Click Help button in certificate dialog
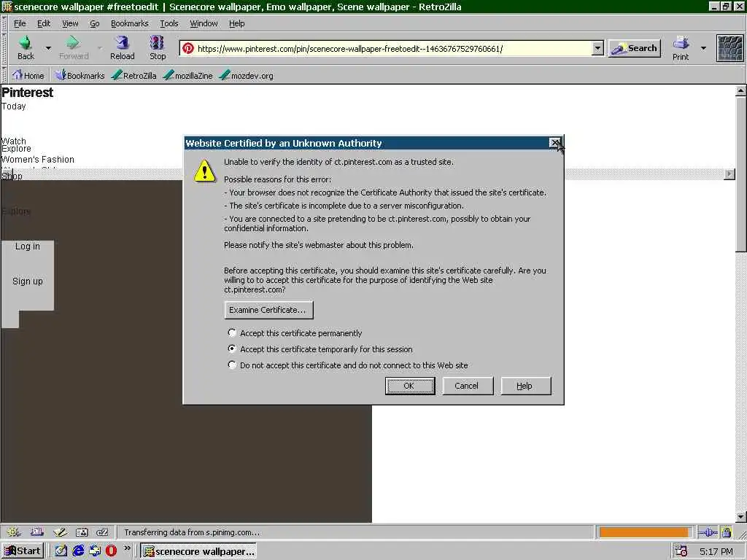 [525, 386]
